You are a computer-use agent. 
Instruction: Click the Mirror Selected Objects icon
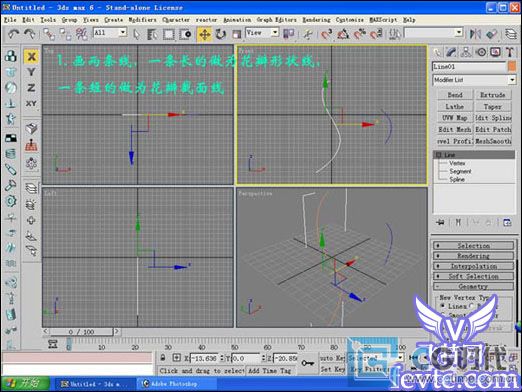[475, 34]
